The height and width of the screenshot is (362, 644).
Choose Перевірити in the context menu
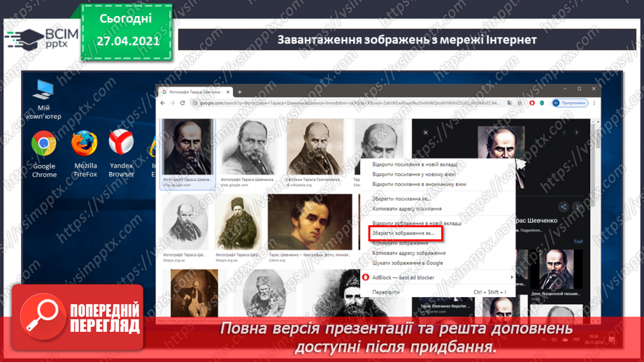(438, 292)
